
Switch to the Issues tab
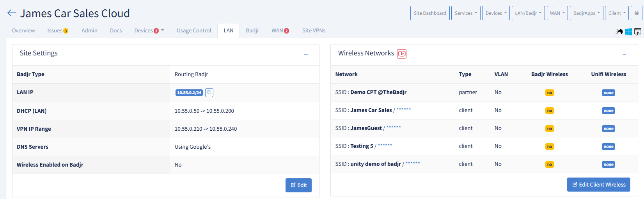(58, 30)
